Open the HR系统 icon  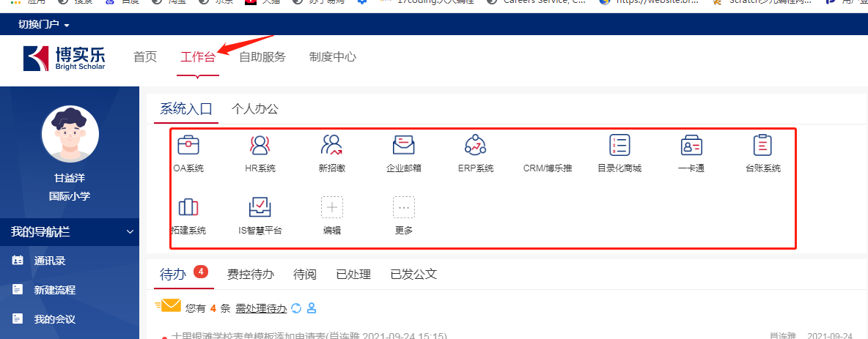260,145
